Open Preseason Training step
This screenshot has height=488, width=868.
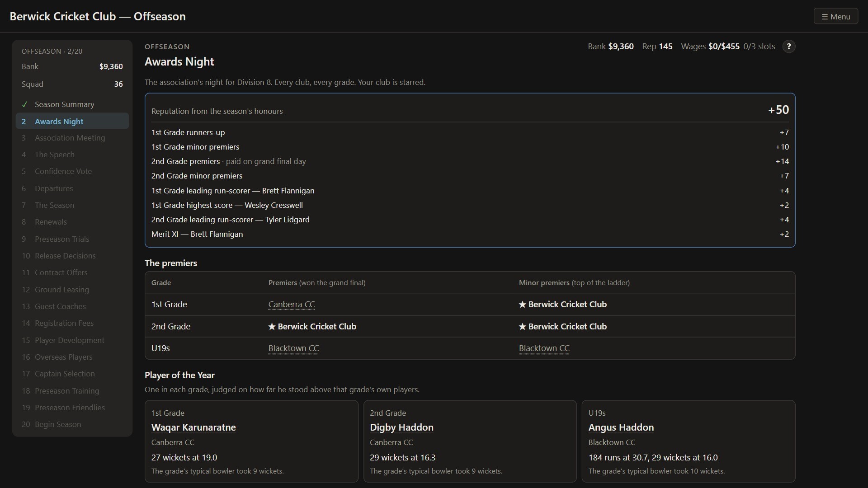pos(72,391)
